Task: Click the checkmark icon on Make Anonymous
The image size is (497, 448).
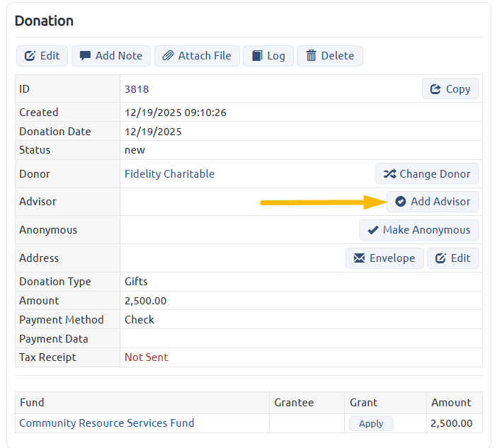Action: (x=373, y=230)
